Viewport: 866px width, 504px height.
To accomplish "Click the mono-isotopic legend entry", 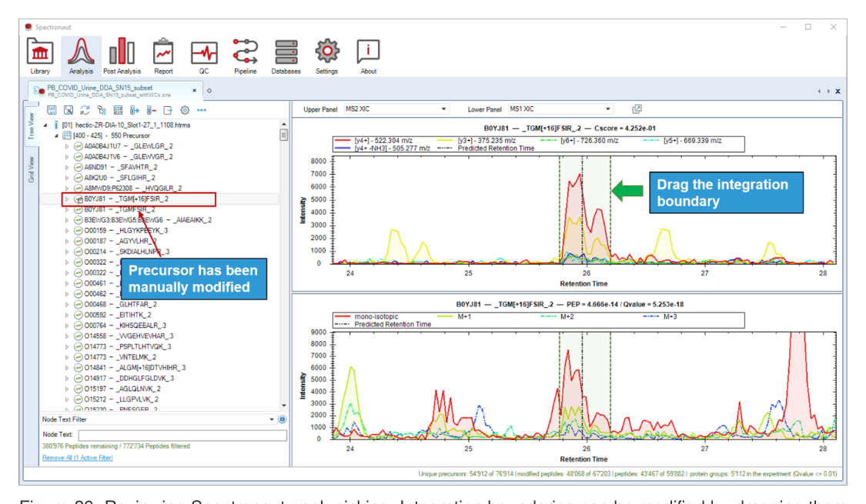I will click(366, 316).
